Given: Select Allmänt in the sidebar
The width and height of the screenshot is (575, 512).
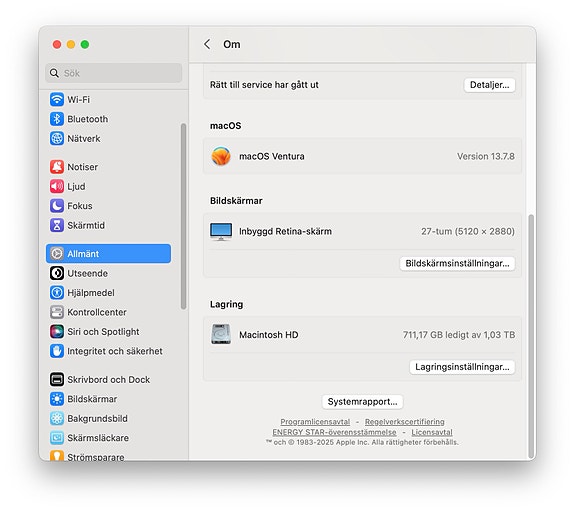Looking at the screenshot, I should 109,253.
